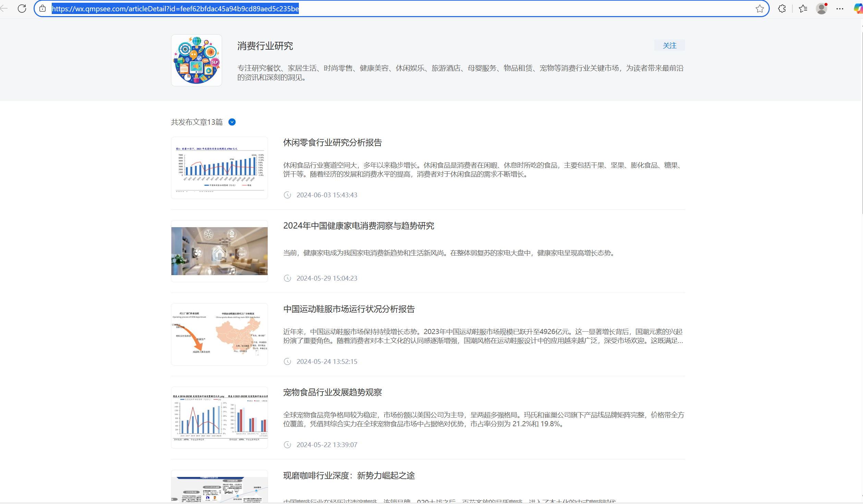
Task: Click the browser refresh icon
Action: (x=22, y=9)
